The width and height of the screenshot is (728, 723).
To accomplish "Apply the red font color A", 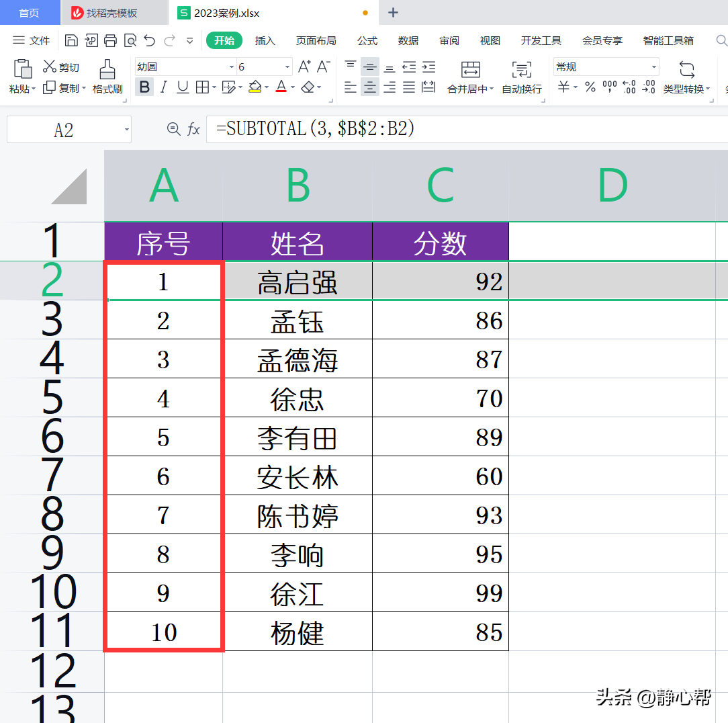I will point(281,87).
